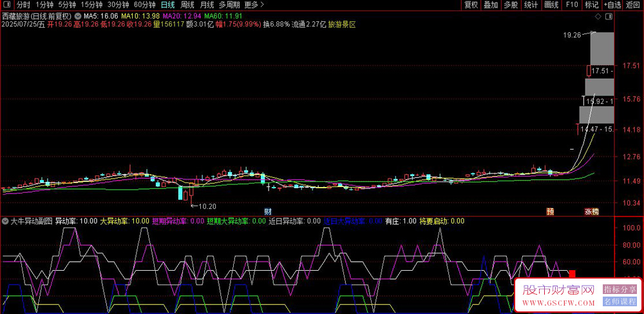Click the MA5: 16.06 label
Screen dimensions: 644x314
(101, 16)
